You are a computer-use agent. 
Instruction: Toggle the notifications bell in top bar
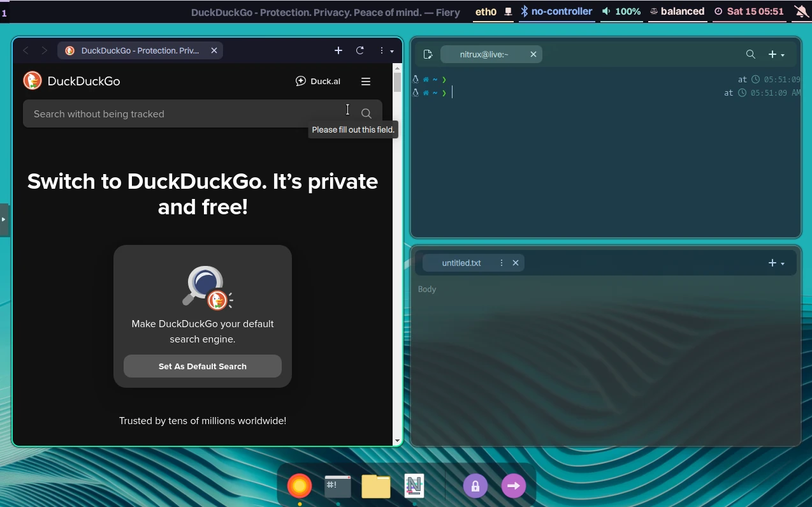pyautogui.click(x=801, y=11)
